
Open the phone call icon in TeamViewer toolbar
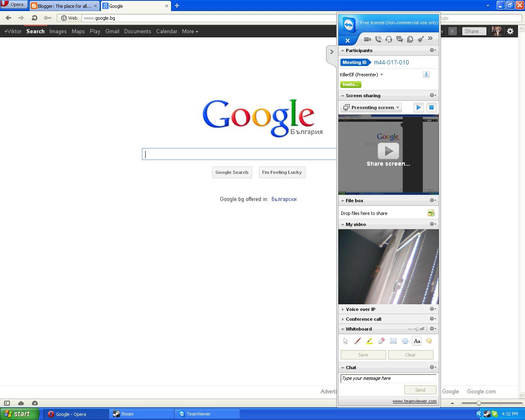coord(378,39)
